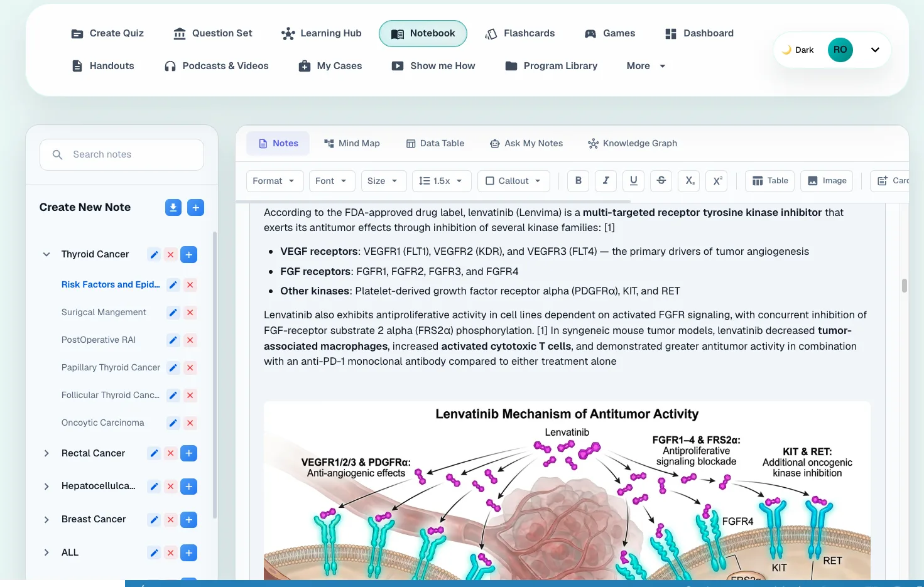Delete the Surigcal Mangement note
Image resolution: width=924 pixels, height=587 pixels.
[190, 312]
